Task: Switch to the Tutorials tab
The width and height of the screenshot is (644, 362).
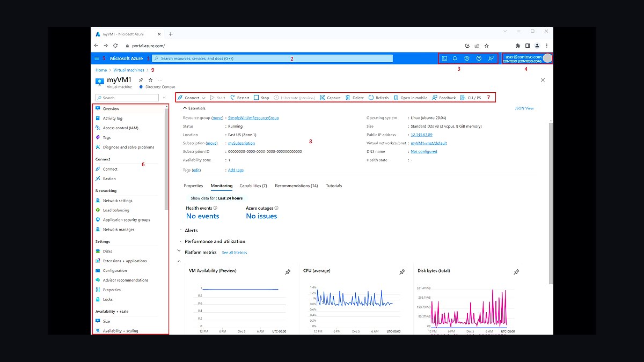Action: pyautogui.click(x=334, y=186)
